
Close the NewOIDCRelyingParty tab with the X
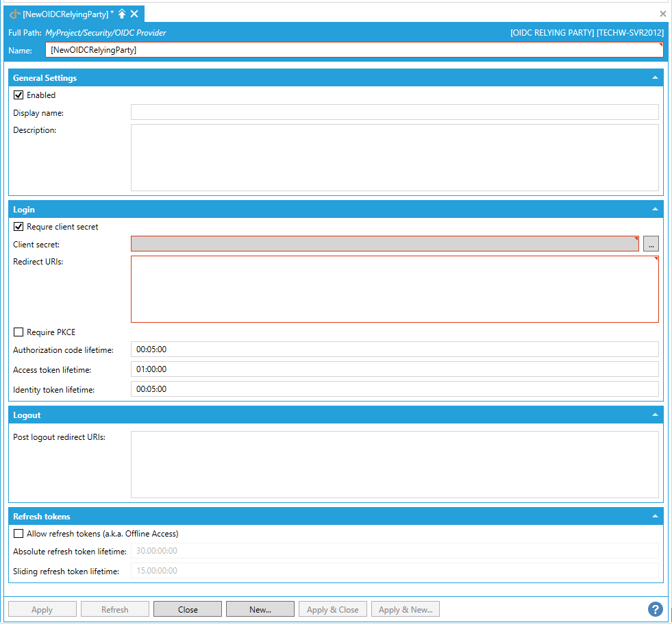[x=134, y=14]
